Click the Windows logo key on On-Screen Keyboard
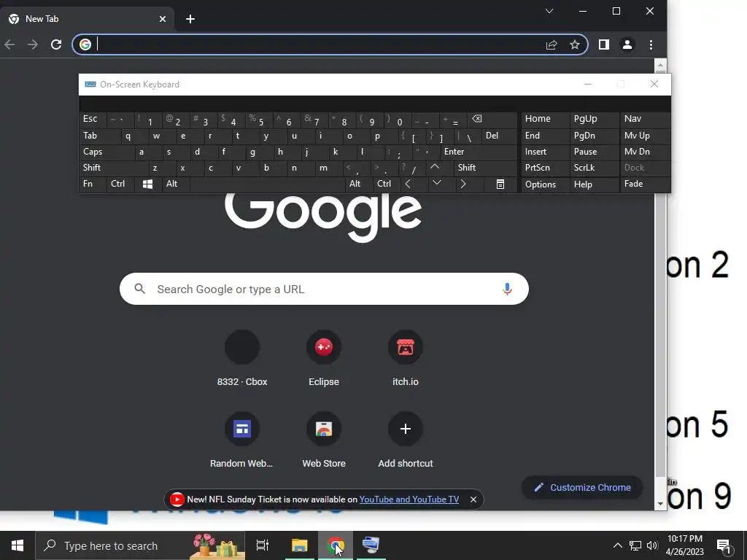This screenshot has width=747, height=560. [x=147, y=184]
